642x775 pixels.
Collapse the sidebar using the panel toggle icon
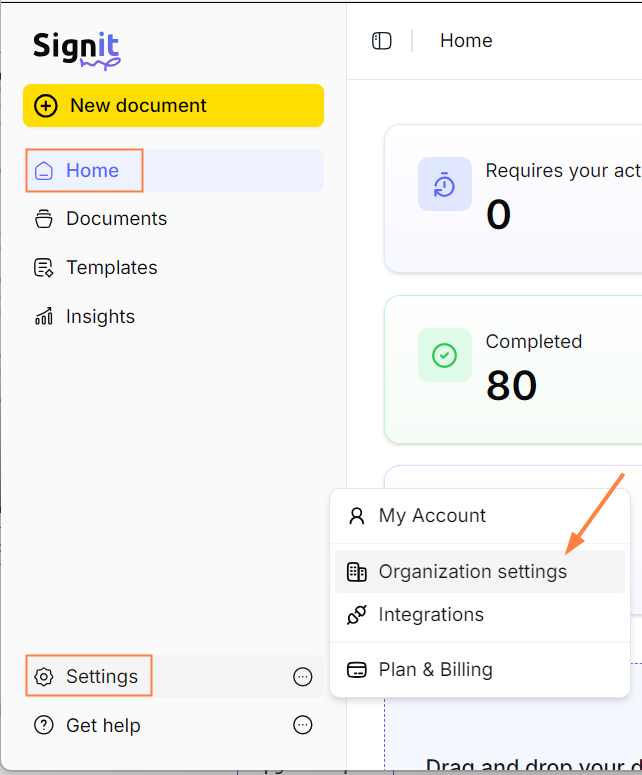[382, 41]
